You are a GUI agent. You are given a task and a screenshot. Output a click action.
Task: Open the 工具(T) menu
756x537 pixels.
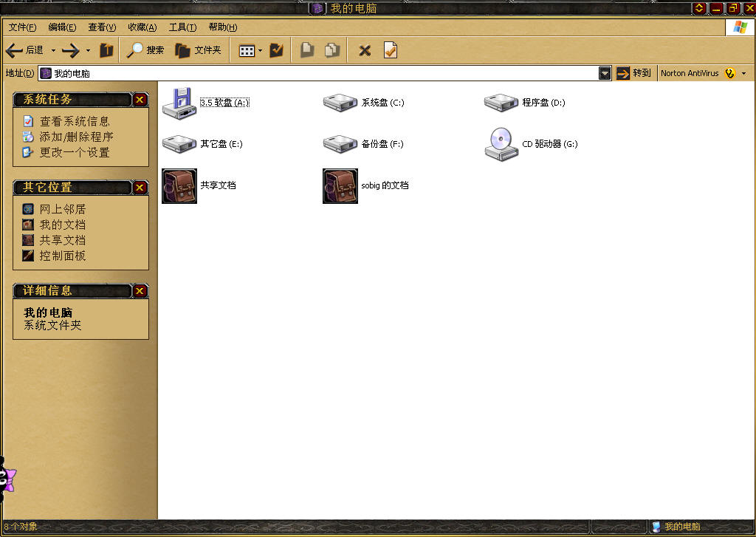[x=183, y=27]
